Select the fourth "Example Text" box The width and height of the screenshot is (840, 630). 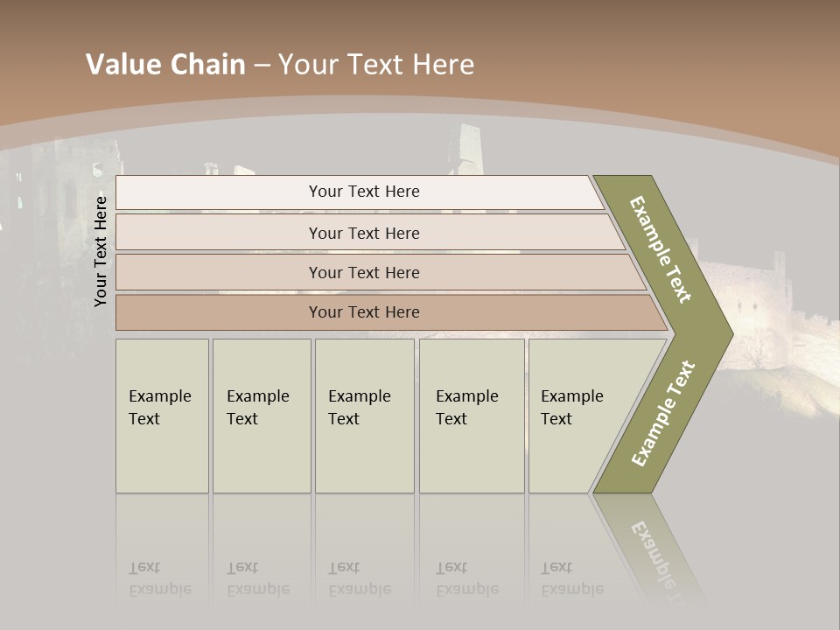coord(471,415)
